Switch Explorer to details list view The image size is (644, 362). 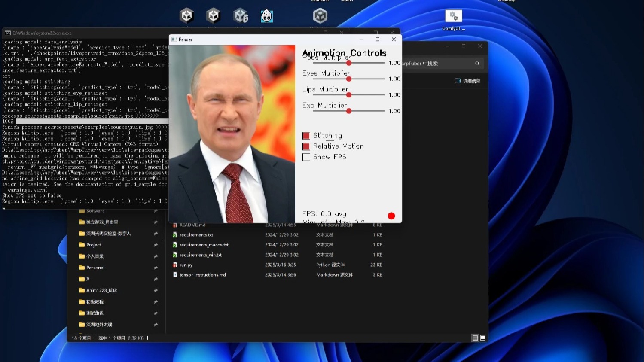pos(476,338)
